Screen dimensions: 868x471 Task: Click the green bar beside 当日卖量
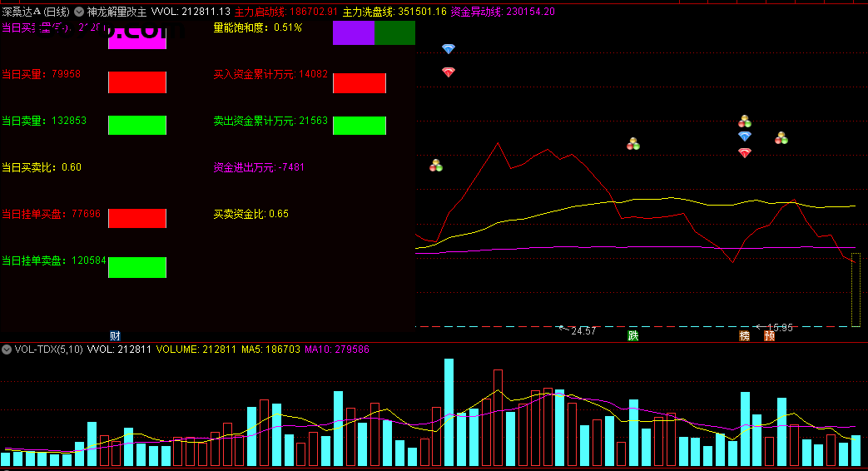(x=137, y=125)
